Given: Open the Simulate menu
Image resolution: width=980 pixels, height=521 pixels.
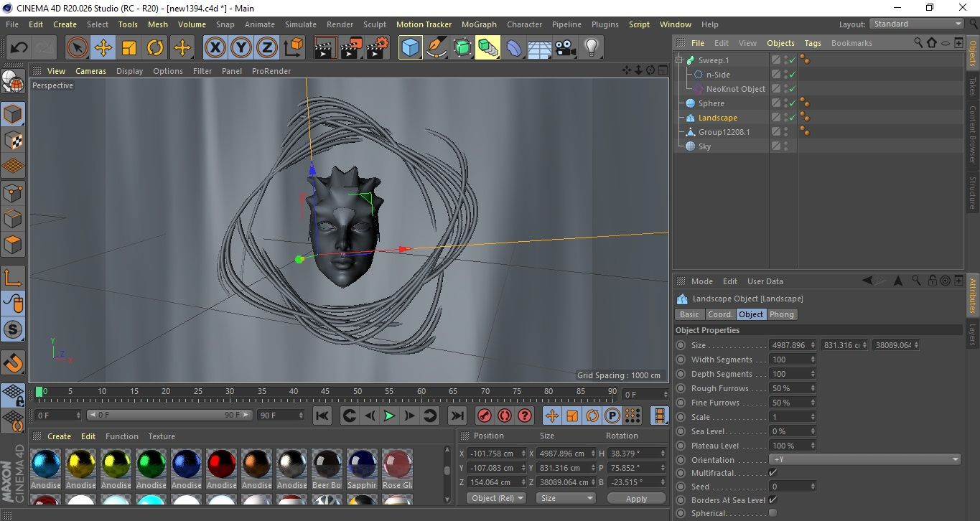Looking at the screenshot, I should 300,24.
